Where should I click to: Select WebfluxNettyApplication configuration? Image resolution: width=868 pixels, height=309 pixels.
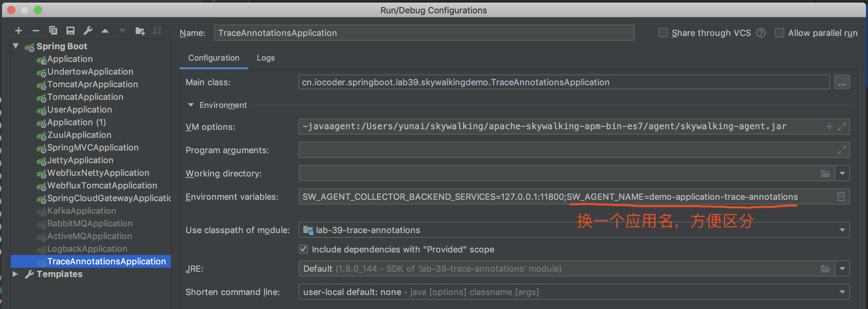point(98,173)
